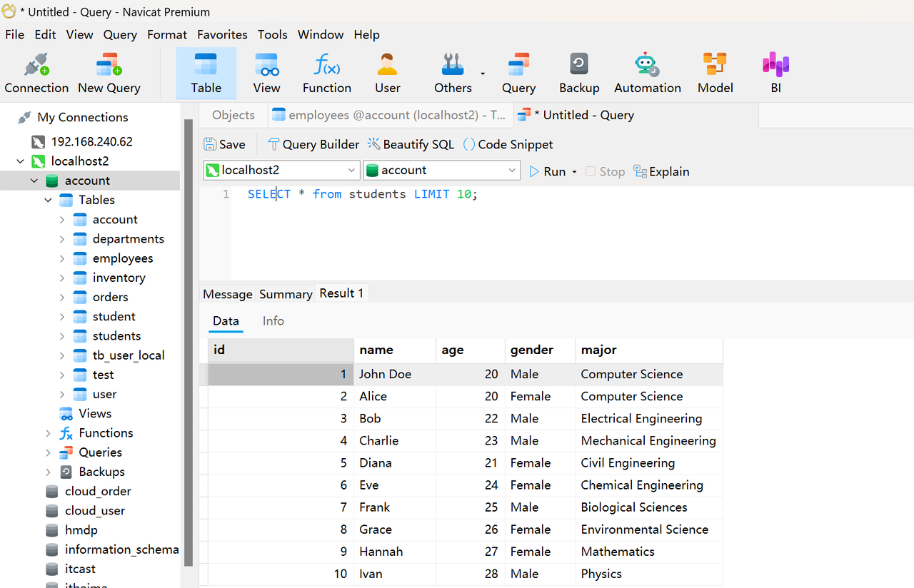Click the Explain button

(x=661, y=171)
